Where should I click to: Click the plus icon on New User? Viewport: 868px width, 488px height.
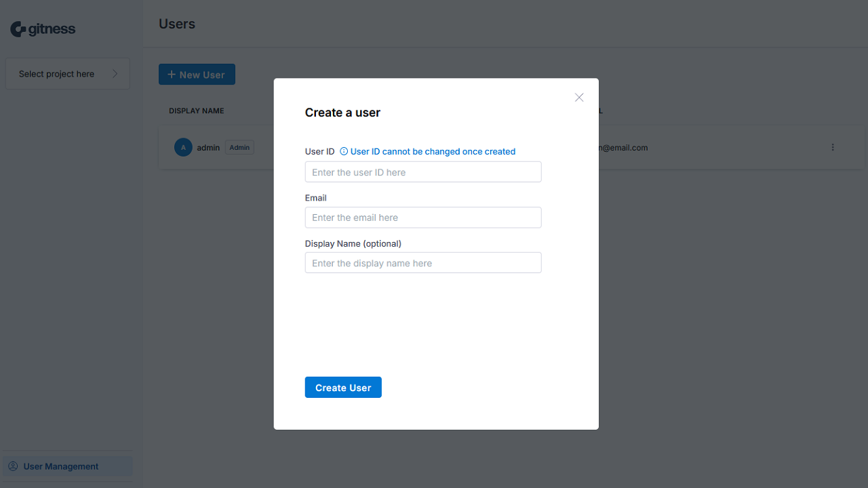(172, 75)
